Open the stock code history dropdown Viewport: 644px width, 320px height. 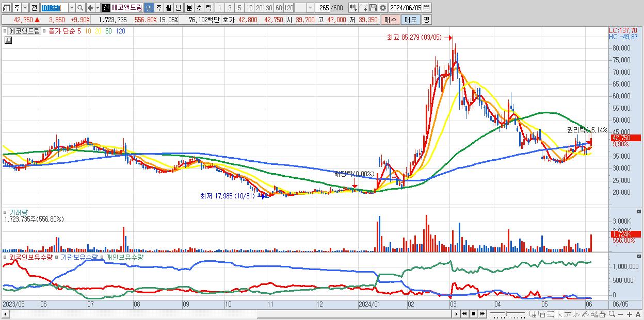pyautogui.click(x=72, y=8)
